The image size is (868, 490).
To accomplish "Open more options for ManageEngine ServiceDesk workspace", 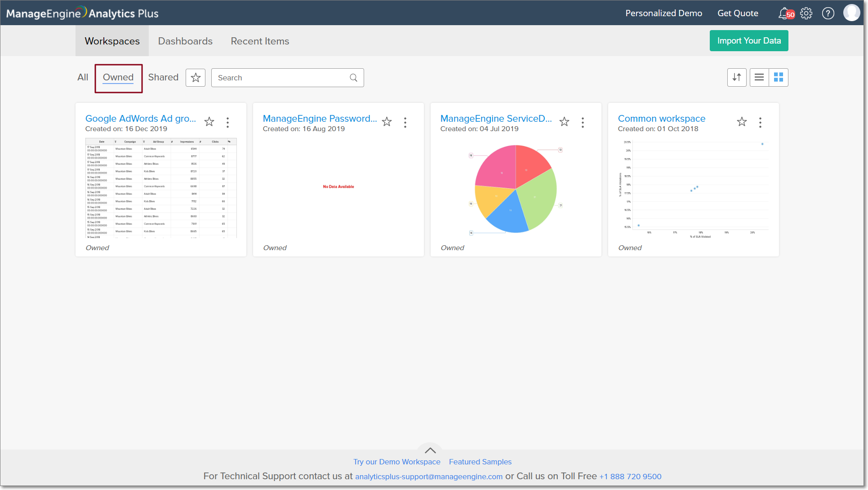I will point(583,123).
